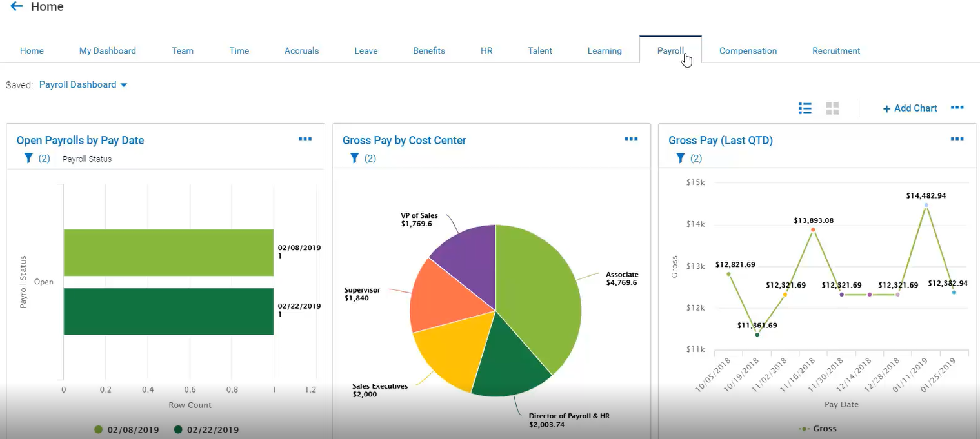Toggle the 02/08/2019 legend series
The image size is (980, 439).
coord(126,429)
